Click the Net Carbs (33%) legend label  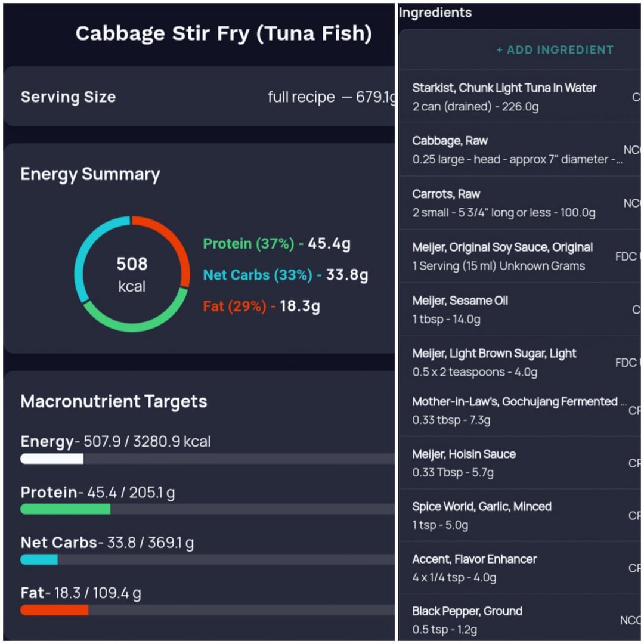258,275
